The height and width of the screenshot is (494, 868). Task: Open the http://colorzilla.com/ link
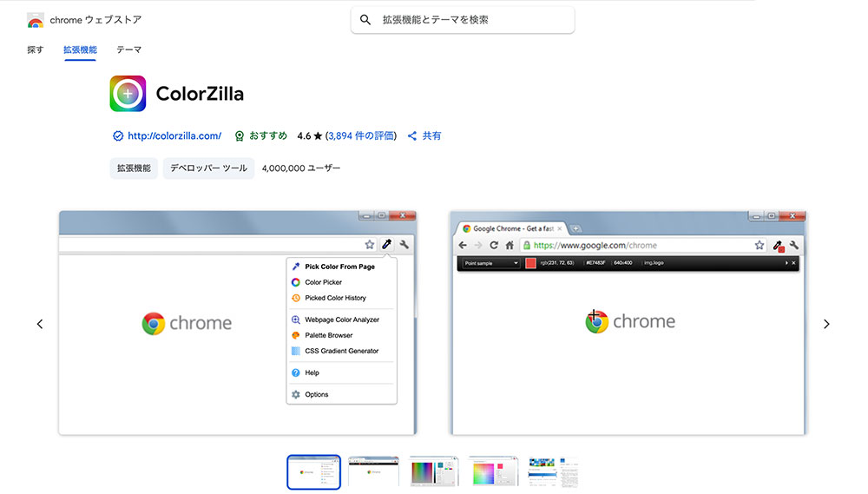coord(174,135)
